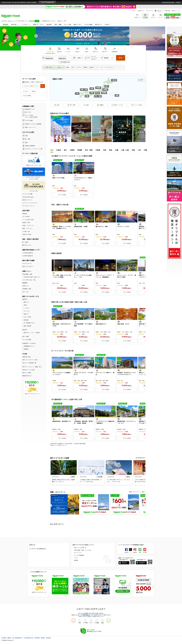This screenshot has width=182, height=644.
Task: Open the メンテナンスのお知らせ link
Action: [37, 549]
